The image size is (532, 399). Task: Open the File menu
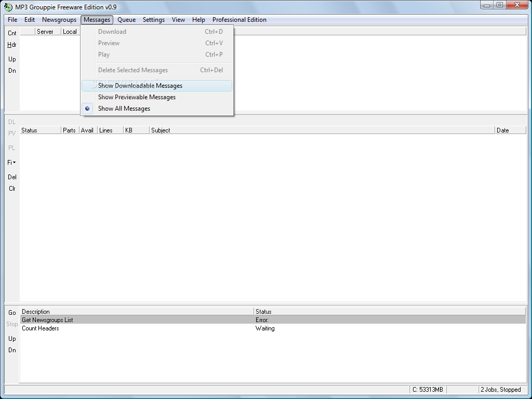pyautogui.click(x=12, y=20)
